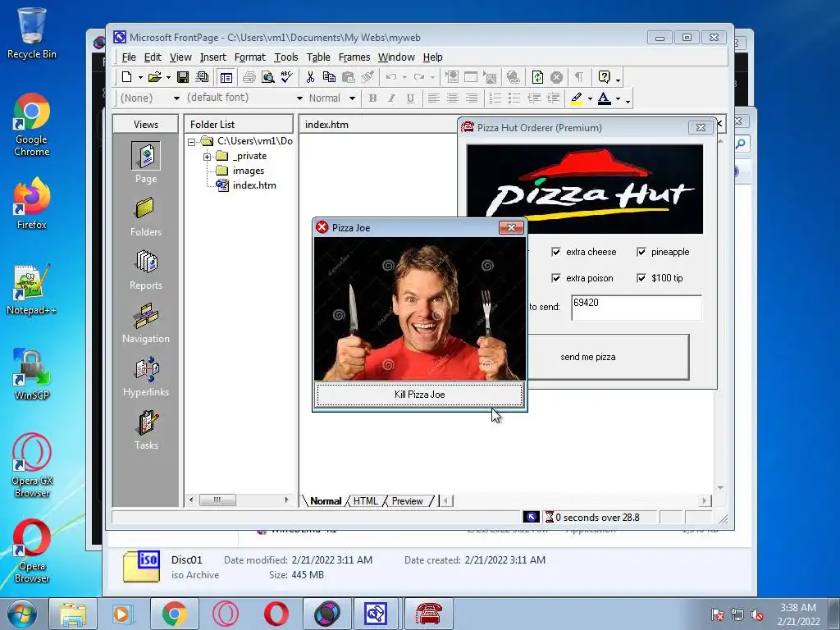Click the Insert Hyperlink globe icon
The width and height of the screenshot is (840, 630).
coord(514,77)
